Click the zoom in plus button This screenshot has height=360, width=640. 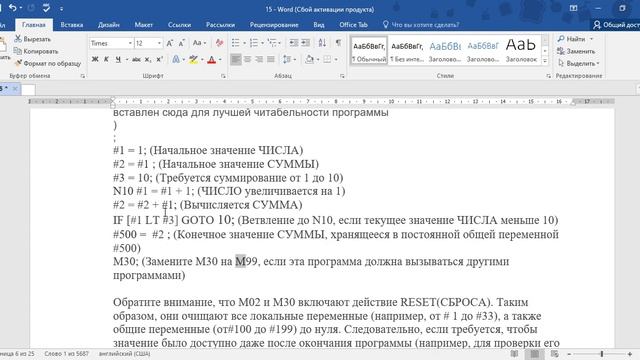coord(630,354)
